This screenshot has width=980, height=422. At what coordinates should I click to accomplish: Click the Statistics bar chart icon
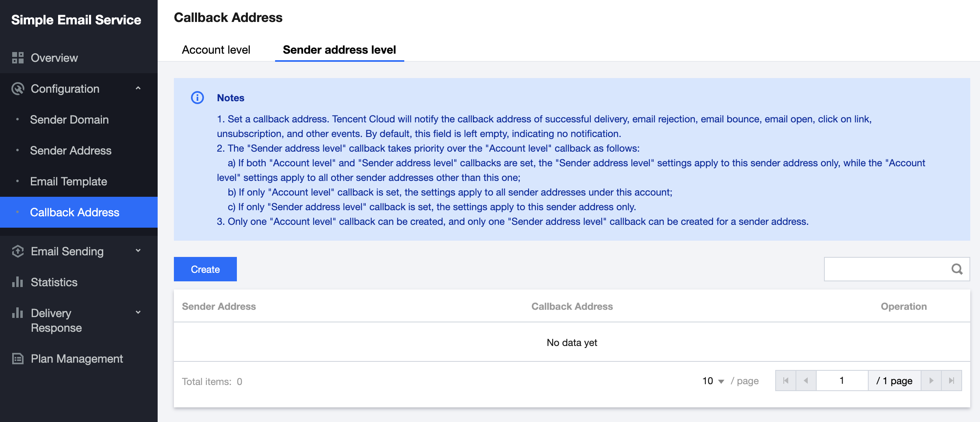[18, 282]
